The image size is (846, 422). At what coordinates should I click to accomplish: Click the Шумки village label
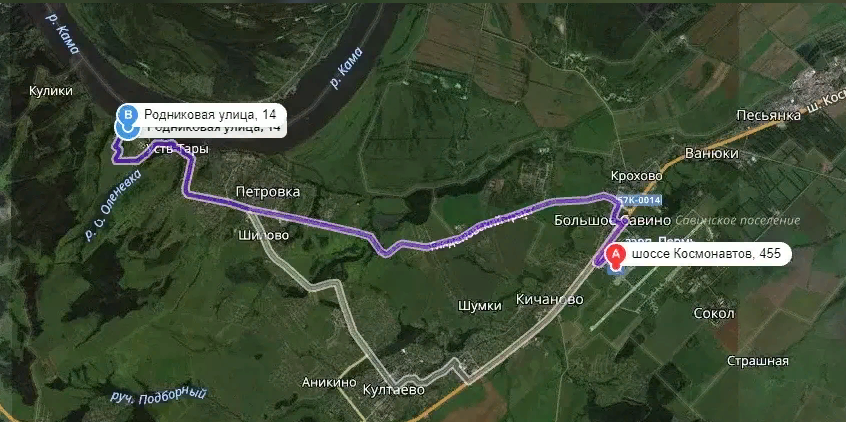(480, 306)
